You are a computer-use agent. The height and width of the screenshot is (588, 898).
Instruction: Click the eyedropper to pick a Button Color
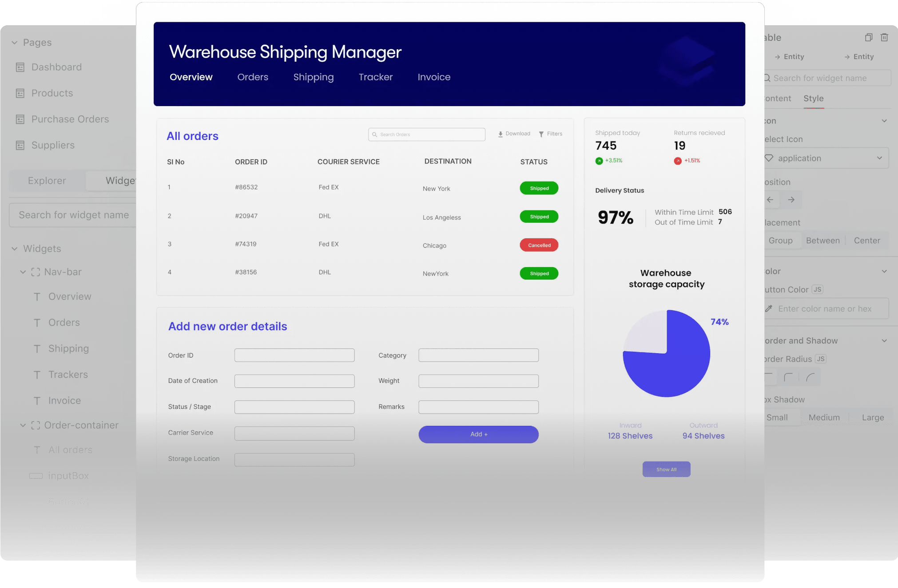pos(770,308)
